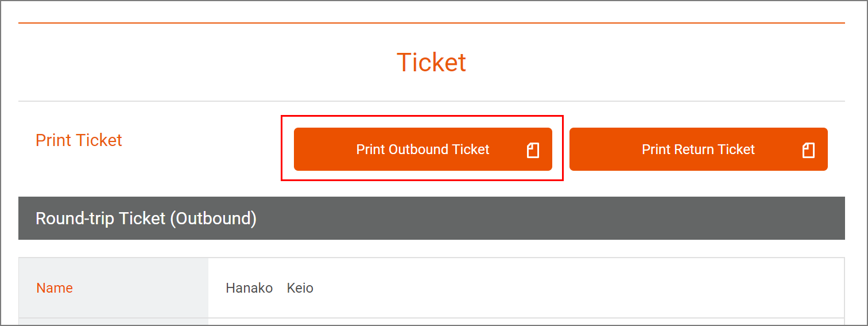
Task: Click the word Round-trip in the dark header
Action: point(75,218)
